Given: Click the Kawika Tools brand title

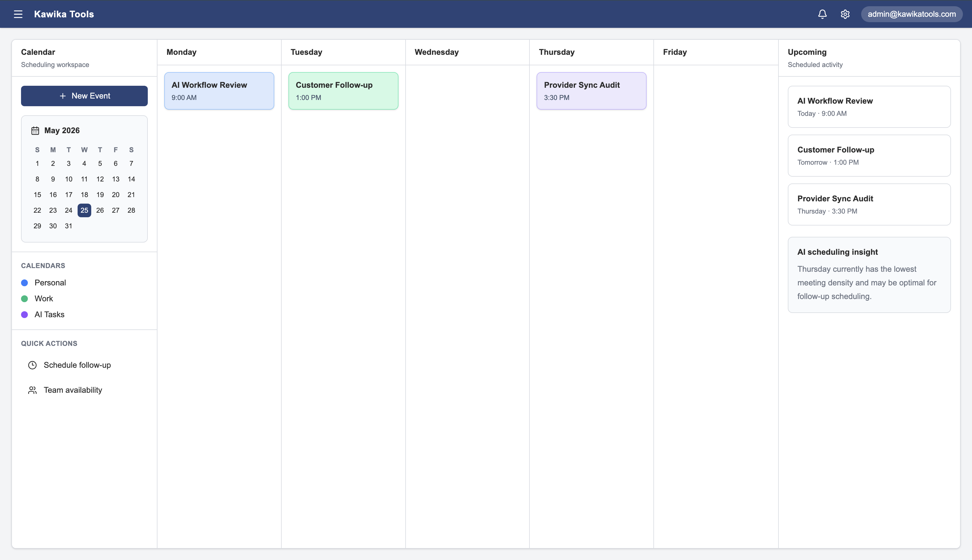Looking at the screenshot, I should pos(64,14).
